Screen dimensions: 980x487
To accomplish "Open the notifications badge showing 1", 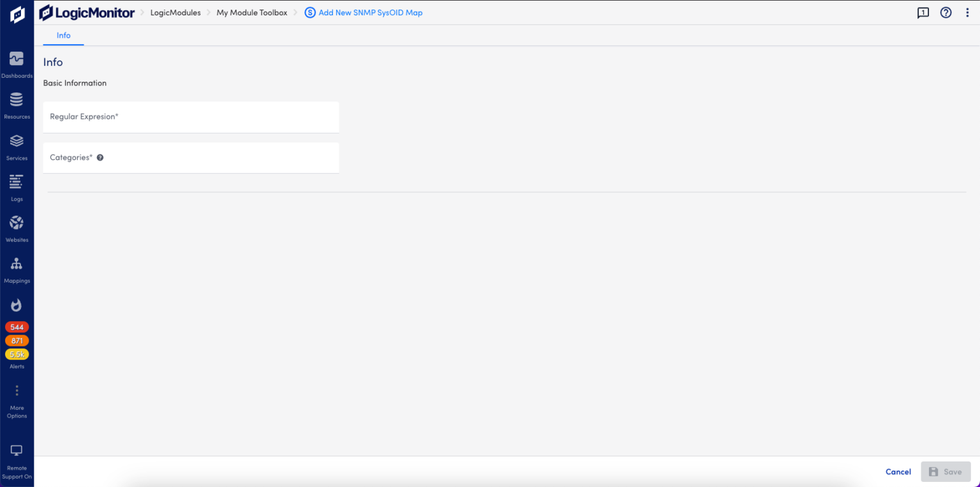I will pos(923,12).
